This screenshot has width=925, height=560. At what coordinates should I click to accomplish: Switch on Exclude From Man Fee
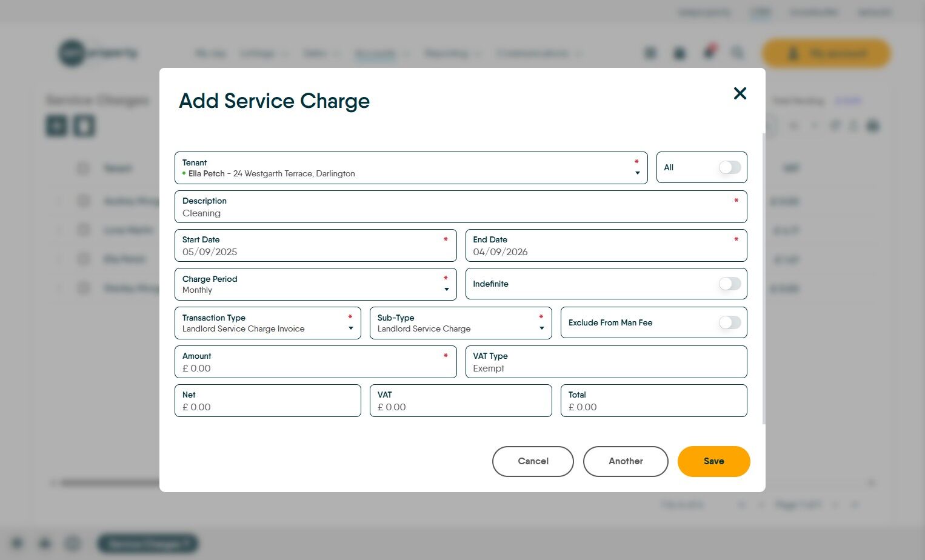(730, 322)
